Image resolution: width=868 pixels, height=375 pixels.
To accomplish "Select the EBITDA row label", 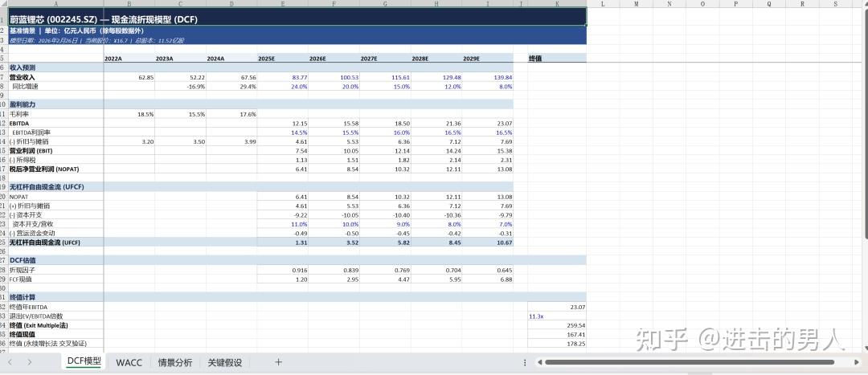I will click(56, 124).
